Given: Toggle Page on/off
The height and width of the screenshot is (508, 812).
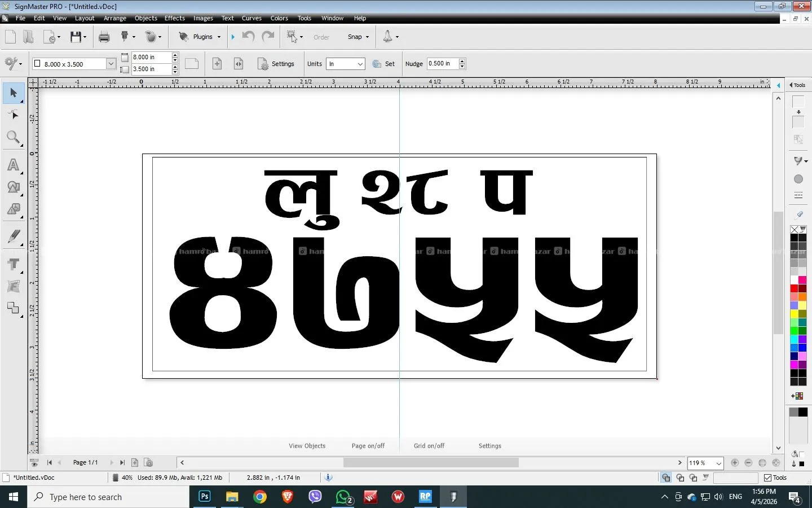Looking at the screenshot, I should tap(368, 446).
